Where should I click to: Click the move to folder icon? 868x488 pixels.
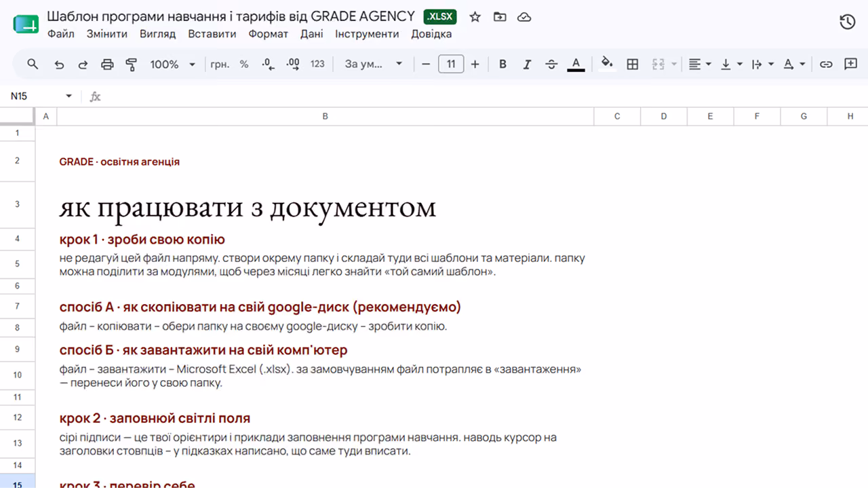point(500,17)
